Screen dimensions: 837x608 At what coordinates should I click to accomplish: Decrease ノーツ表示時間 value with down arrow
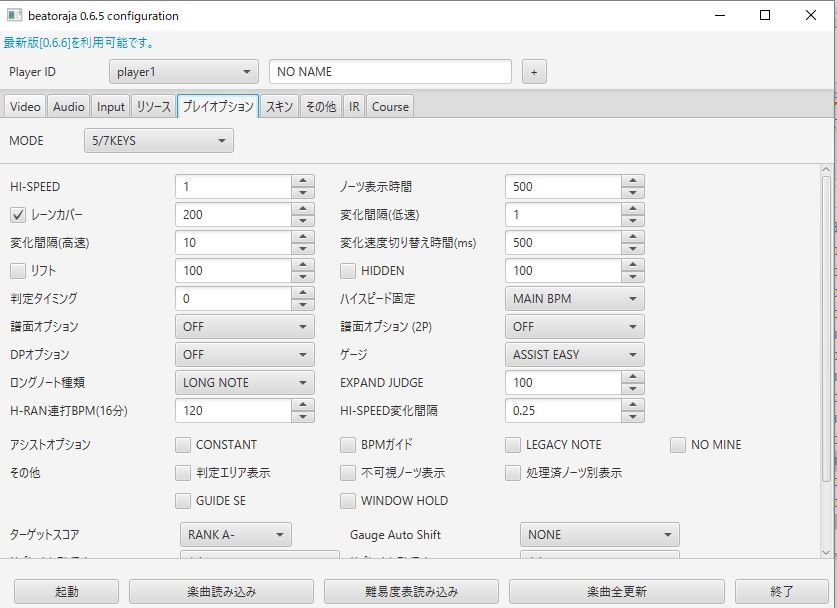633,193
